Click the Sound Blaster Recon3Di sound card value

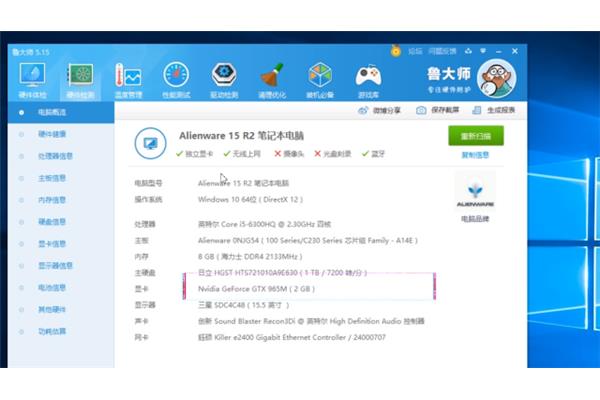[x=311, y=321]
